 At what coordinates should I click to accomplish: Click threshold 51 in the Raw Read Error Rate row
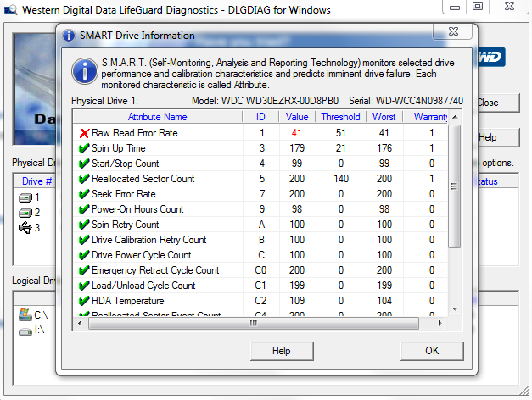(340, 133)
